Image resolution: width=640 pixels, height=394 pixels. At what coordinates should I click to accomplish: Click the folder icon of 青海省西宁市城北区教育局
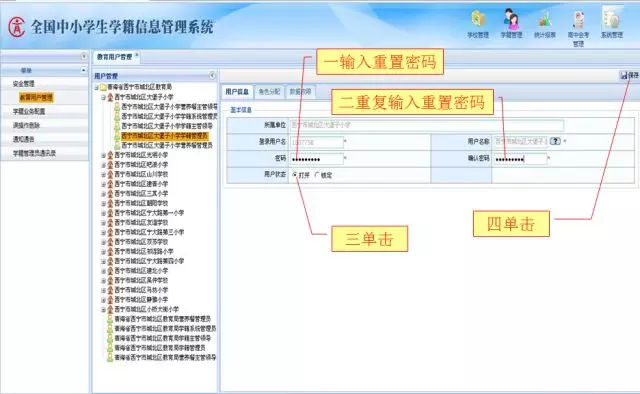pyautogui.click(x=103, y=87)
